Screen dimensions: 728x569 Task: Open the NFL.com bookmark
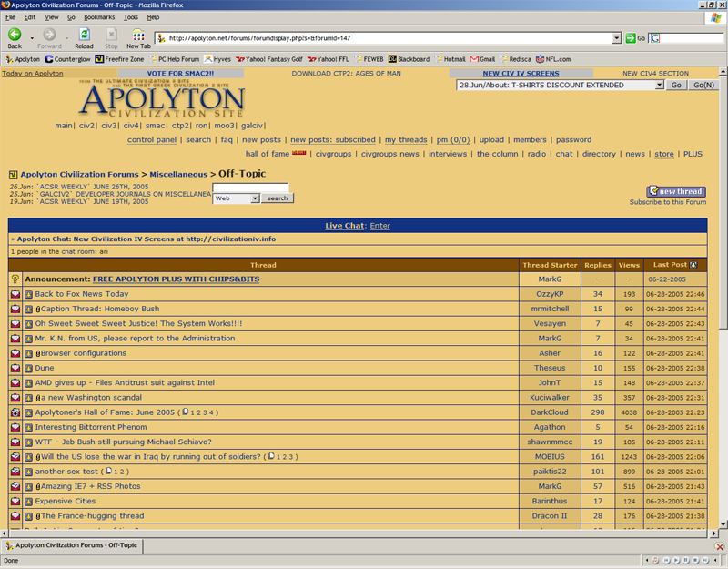553,59
